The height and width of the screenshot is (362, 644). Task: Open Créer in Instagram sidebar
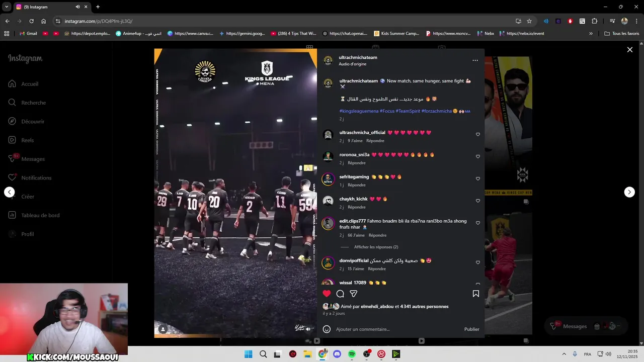28,197
